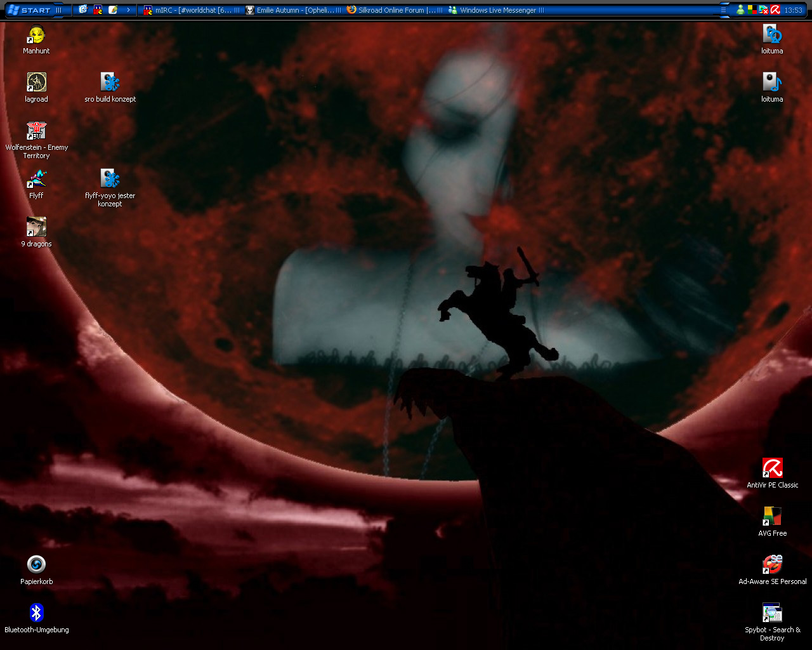Open Ad-Aware SE Personal shortcut
The height and width of the screenshot is (650, 812).
tap(772, 566)
